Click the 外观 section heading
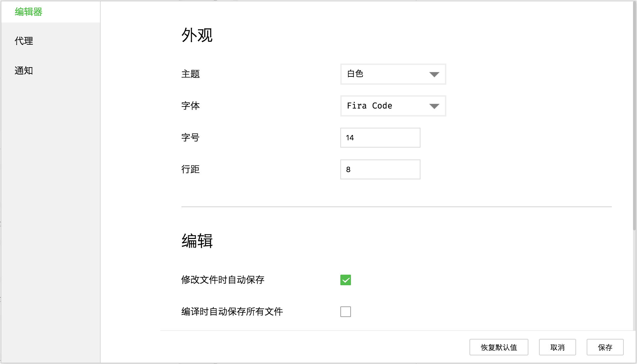This screenshot has width=637, height=364. click(197, 35)
